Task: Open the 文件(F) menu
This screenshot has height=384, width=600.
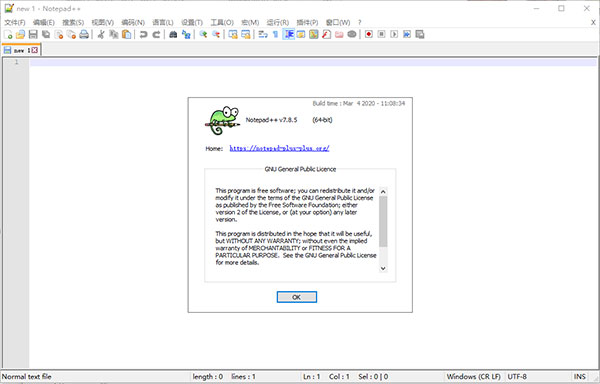Action: click(x=15, y=23)
